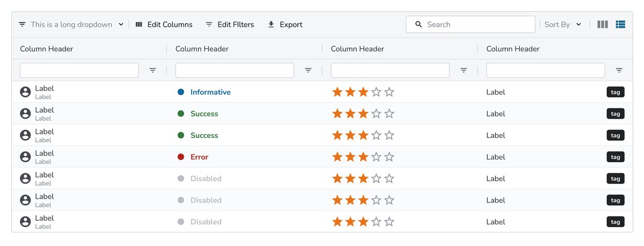This screenshot has width=644, height=246.
Task: Click the avatar icon in the Error row
Action: pyautogui.click(x=25, y=157)
